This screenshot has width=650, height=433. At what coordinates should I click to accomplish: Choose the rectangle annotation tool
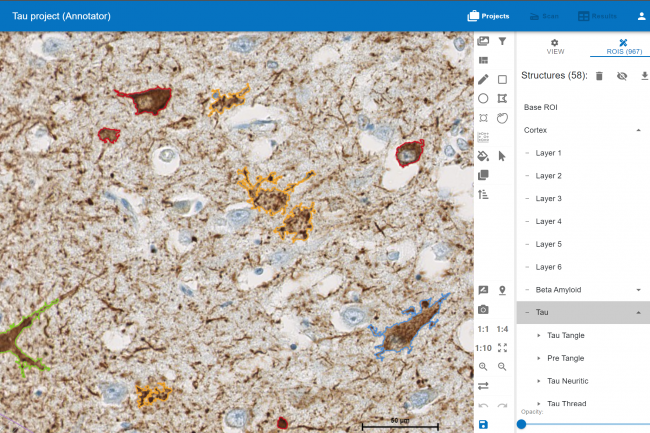click(502, 79)
